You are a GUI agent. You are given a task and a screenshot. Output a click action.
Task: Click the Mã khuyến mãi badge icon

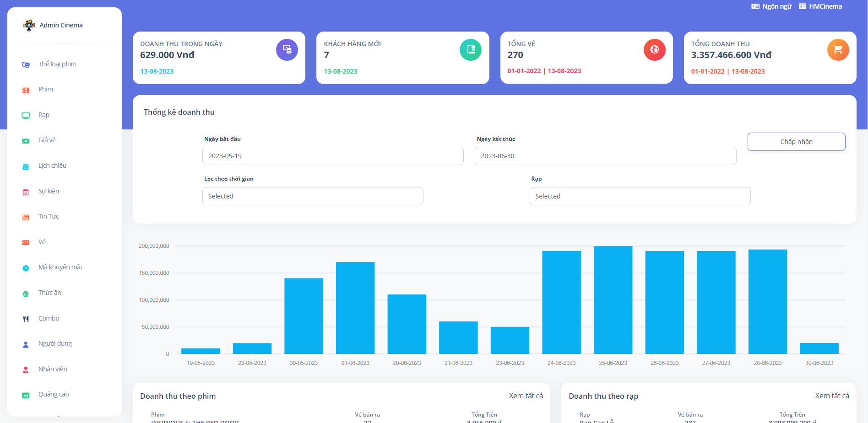[26, 268]
